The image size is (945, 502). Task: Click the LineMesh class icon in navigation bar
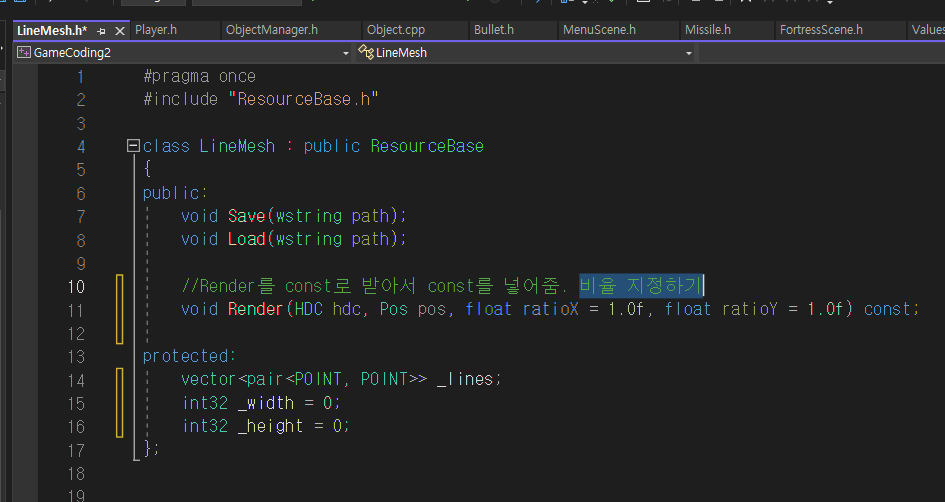click(365, 52)
